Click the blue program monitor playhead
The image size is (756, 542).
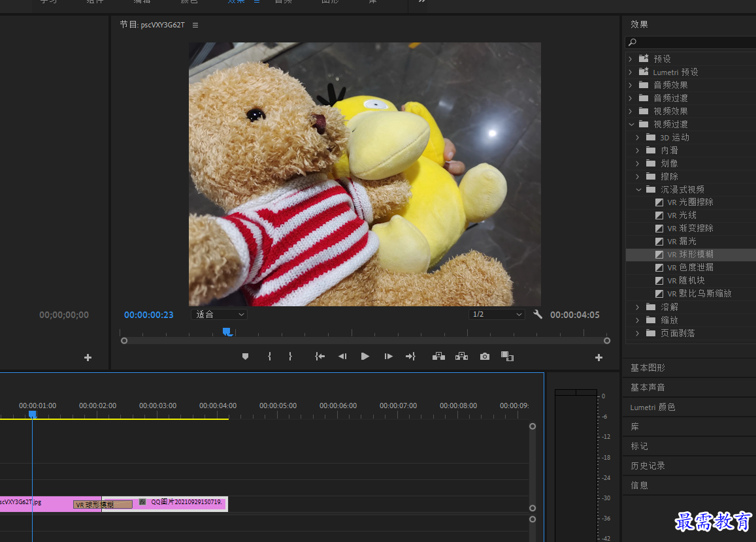coord(227,332)
